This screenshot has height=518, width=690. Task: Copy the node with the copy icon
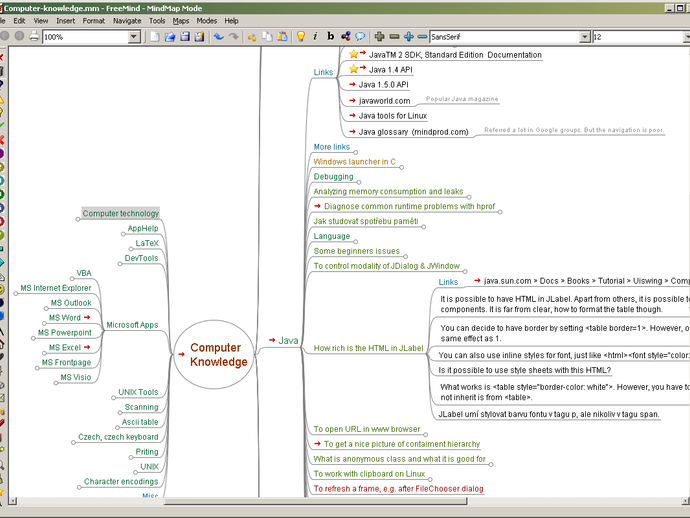tap(267, 37)
